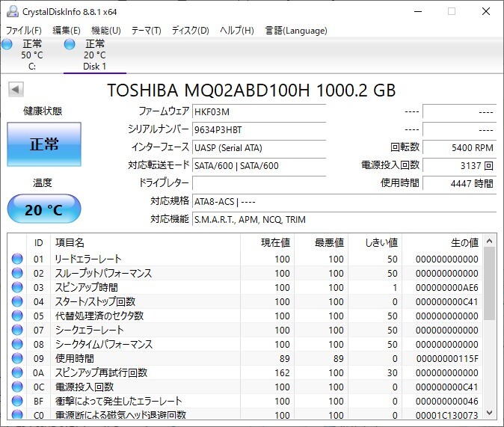Select the Disk 1 tab at 20 °C

click(94, 55)
